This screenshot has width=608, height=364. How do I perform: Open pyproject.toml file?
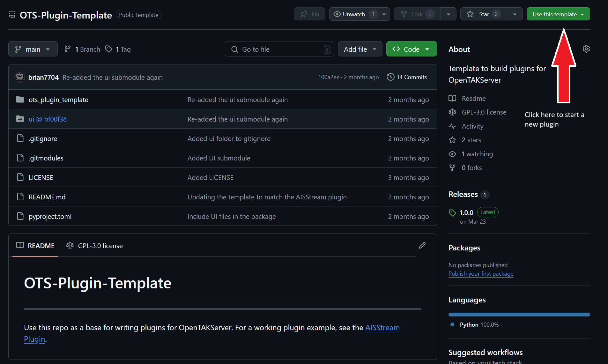[50, 216]
